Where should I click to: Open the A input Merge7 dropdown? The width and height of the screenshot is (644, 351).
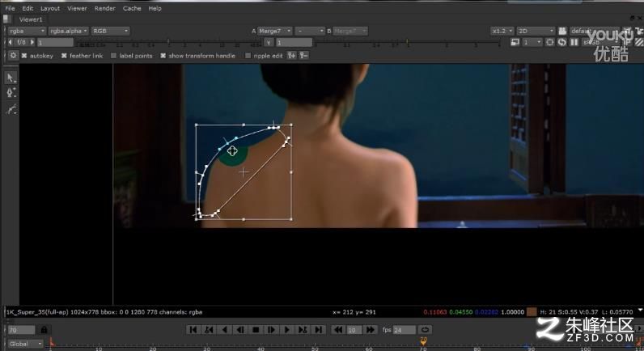275,31
